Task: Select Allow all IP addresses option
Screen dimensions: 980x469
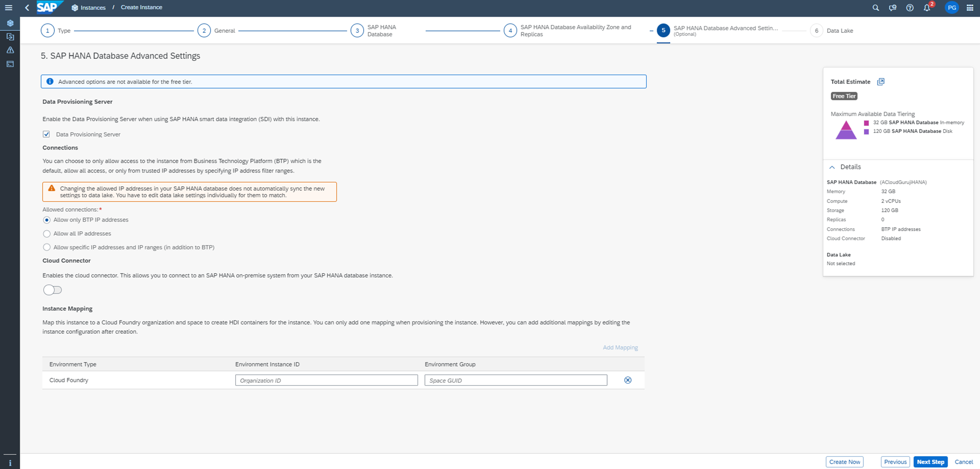Action: coord(47,234)
